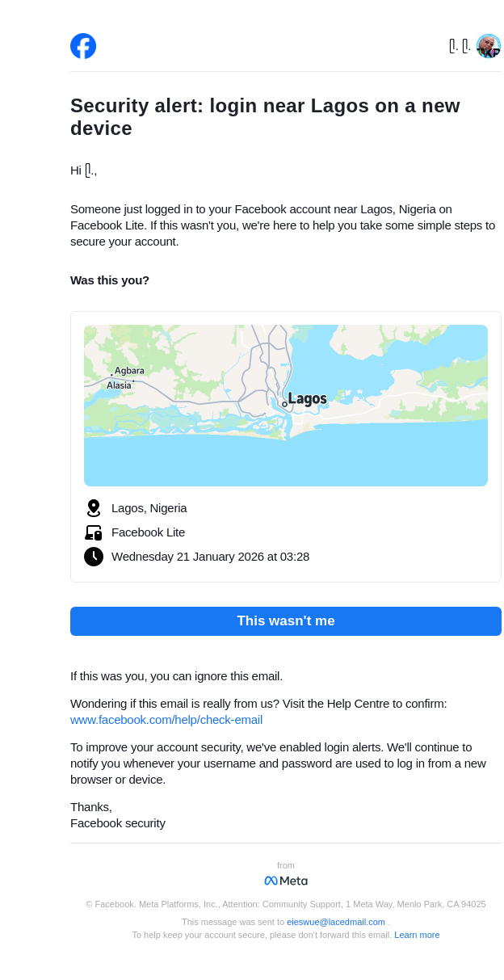Viewport: 504px width, 980px height.
Task: Click the location pin icon
Action: click(94, 508)
